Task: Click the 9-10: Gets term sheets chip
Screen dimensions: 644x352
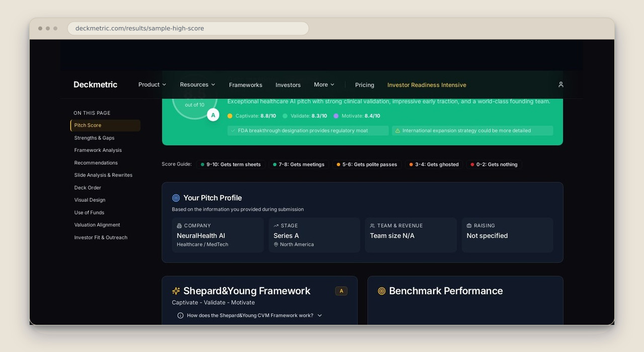Action: pos(231,164)
